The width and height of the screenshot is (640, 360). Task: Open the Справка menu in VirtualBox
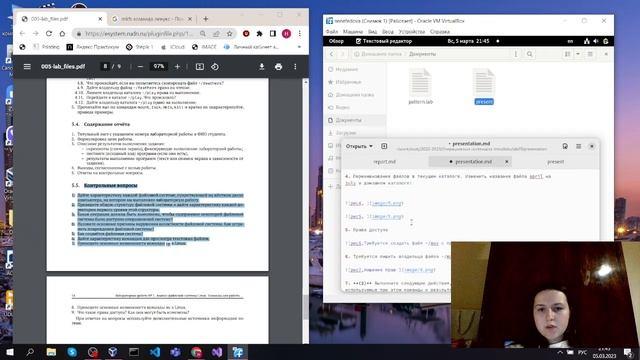(x=440, y=31)
